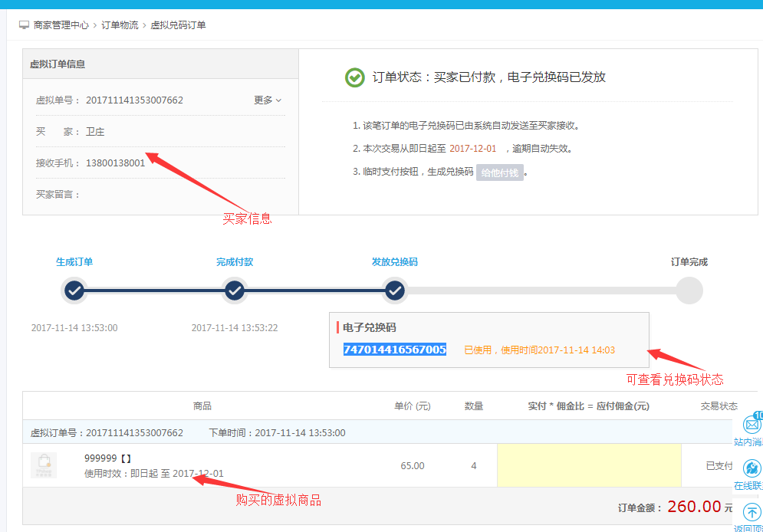Open the 在线联系 chat icon
This screenshot has height=532, width=763.
752,468
